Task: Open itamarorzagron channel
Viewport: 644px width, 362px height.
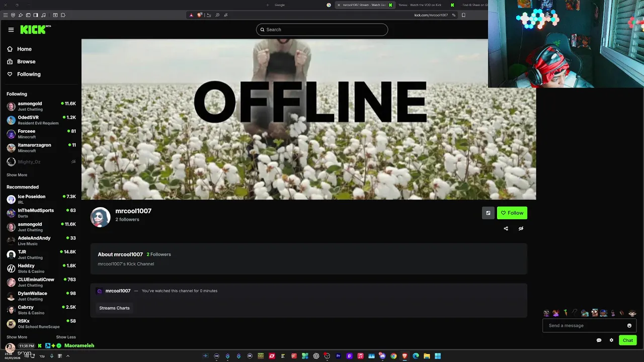Action: [x=41, y=148]
